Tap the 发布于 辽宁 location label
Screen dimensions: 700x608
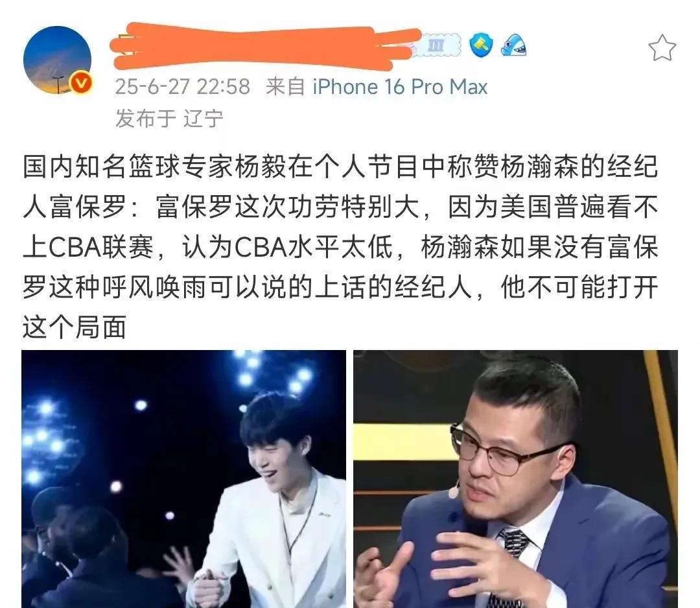[169, 119]
